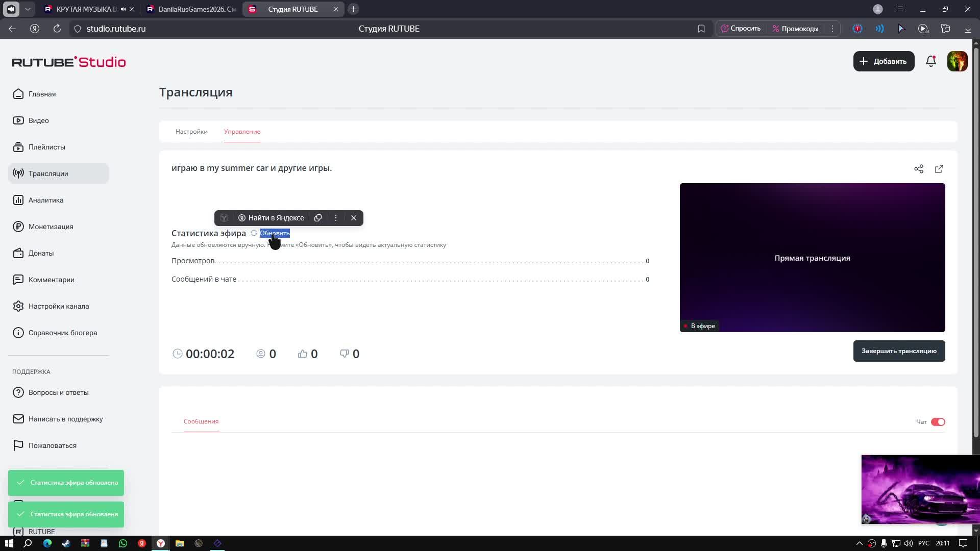
Task: Bookmark the page with the address bar icon
Action: (701, 29)
